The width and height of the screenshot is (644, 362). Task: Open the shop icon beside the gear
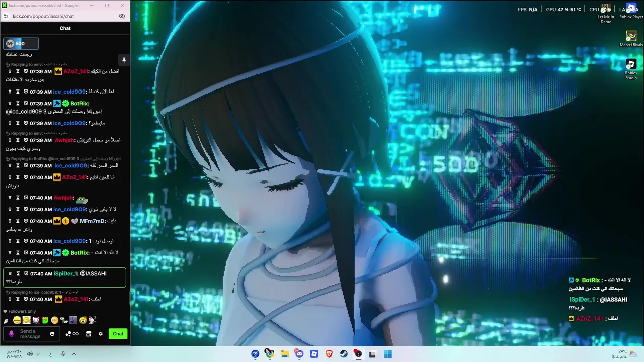89,334
